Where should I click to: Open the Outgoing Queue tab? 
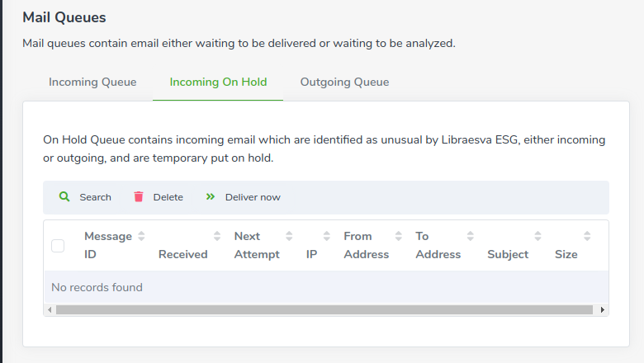coord(344,82)
